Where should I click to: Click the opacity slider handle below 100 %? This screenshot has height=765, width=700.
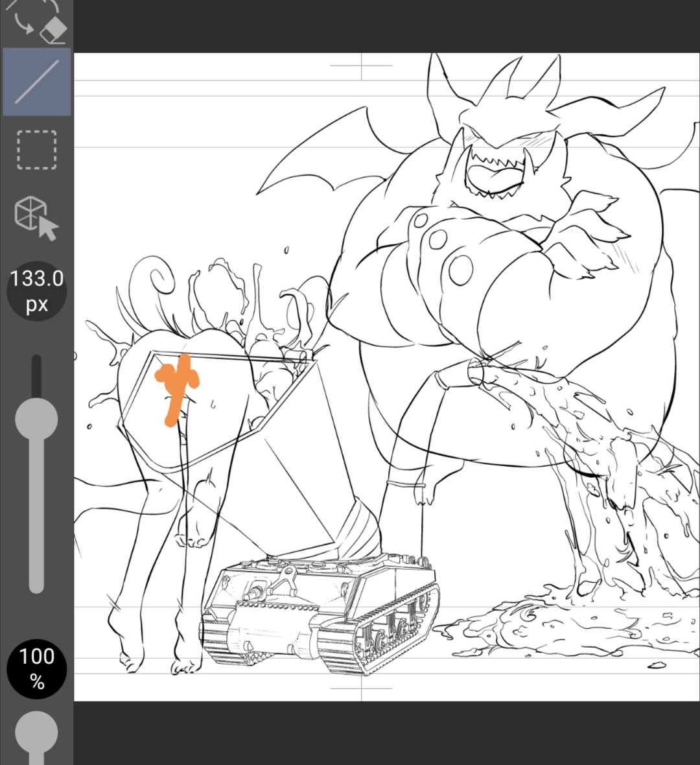pos(36,733)
